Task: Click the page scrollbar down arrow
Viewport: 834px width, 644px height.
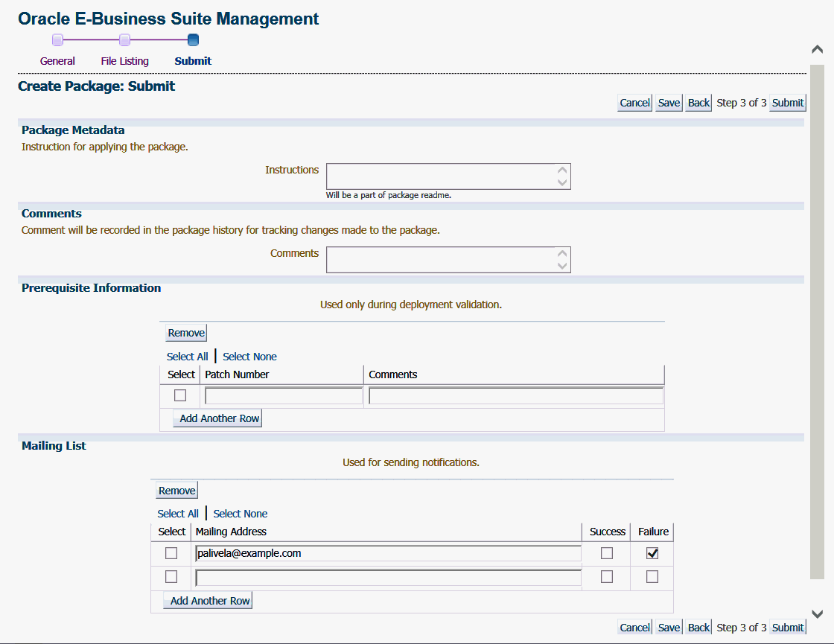Action: pos(818,614)
